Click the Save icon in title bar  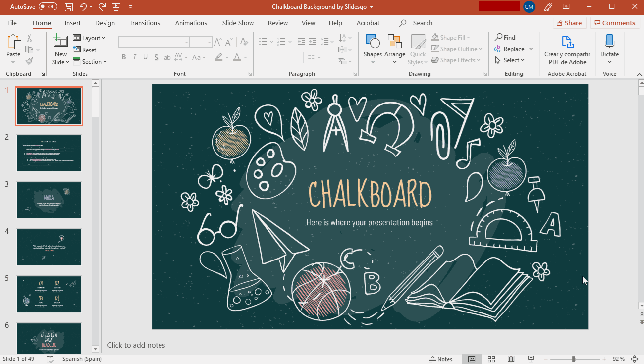pyautogui.click(x=69, y=7)
